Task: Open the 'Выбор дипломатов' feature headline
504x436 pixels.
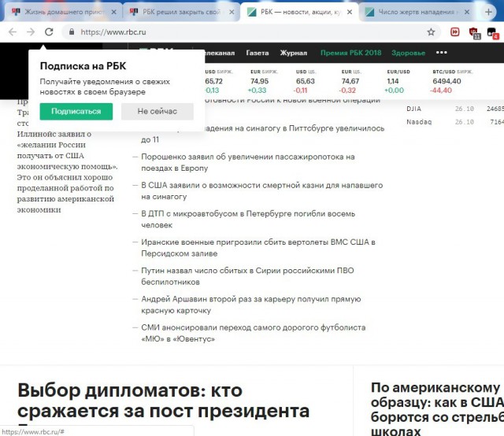Action: [163, 401]
